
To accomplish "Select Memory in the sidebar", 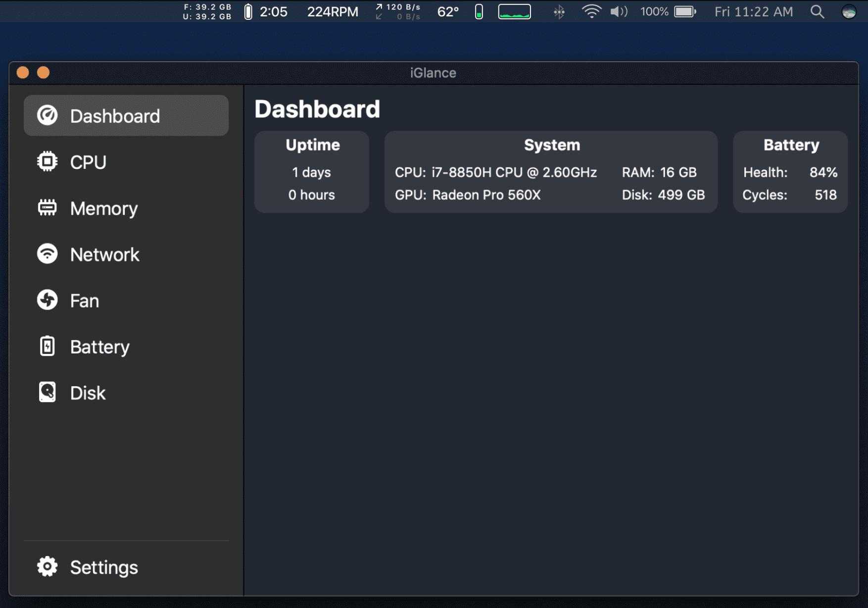I will [x=126, y=208].
